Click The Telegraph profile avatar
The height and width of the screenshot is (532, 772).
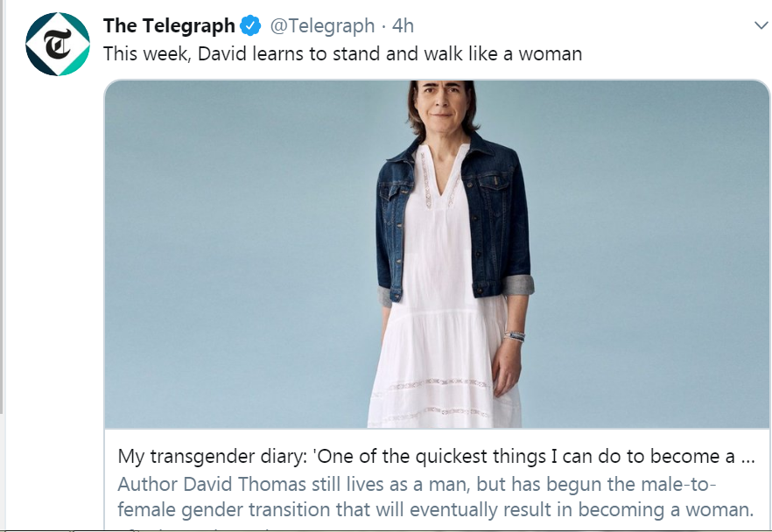pyautogui.click(x=59, y=44)
